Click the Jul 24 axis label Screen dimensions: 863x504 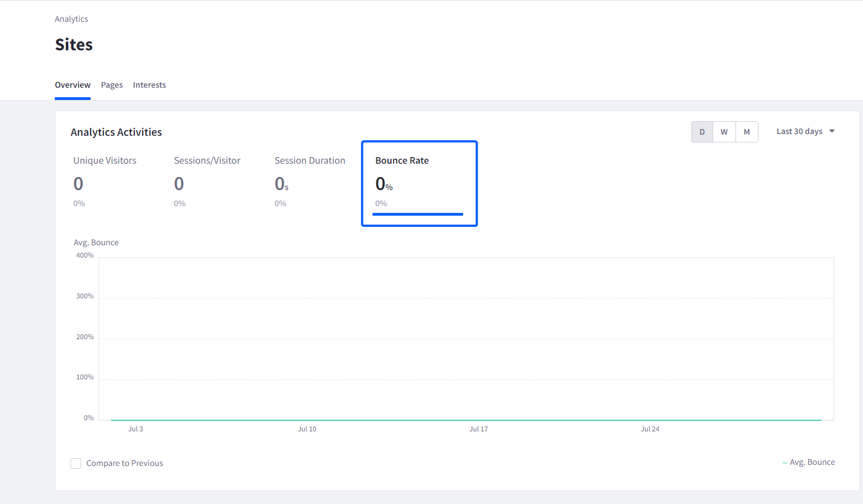(650, 429)
